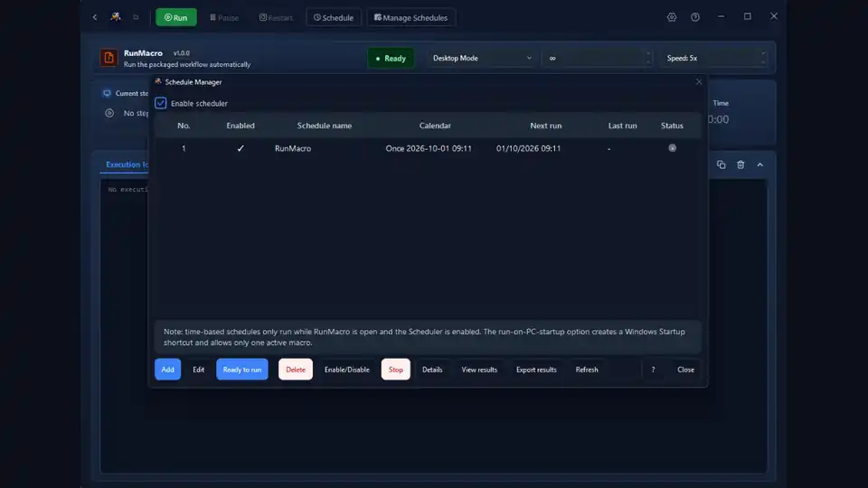The width and height of the screenshot is (868, 488).
Task: Click the Ready status indicator
Action: coord(391,58)
